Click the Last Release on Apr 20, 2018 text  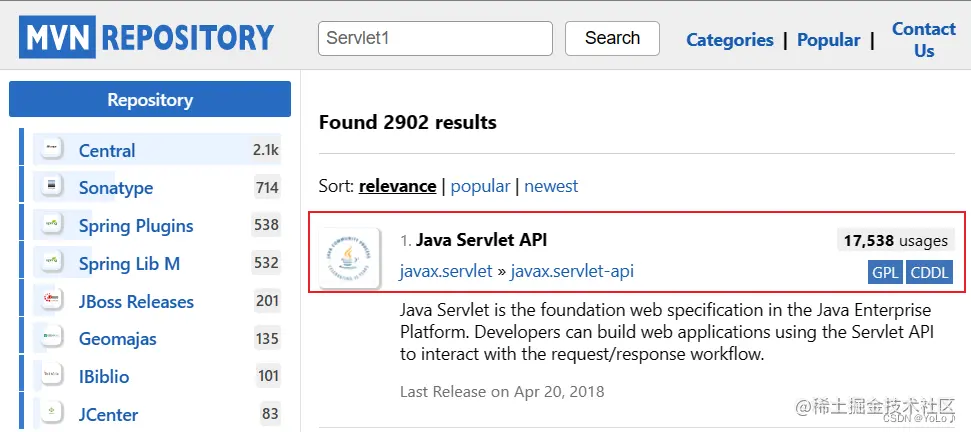tap(502, 392)
